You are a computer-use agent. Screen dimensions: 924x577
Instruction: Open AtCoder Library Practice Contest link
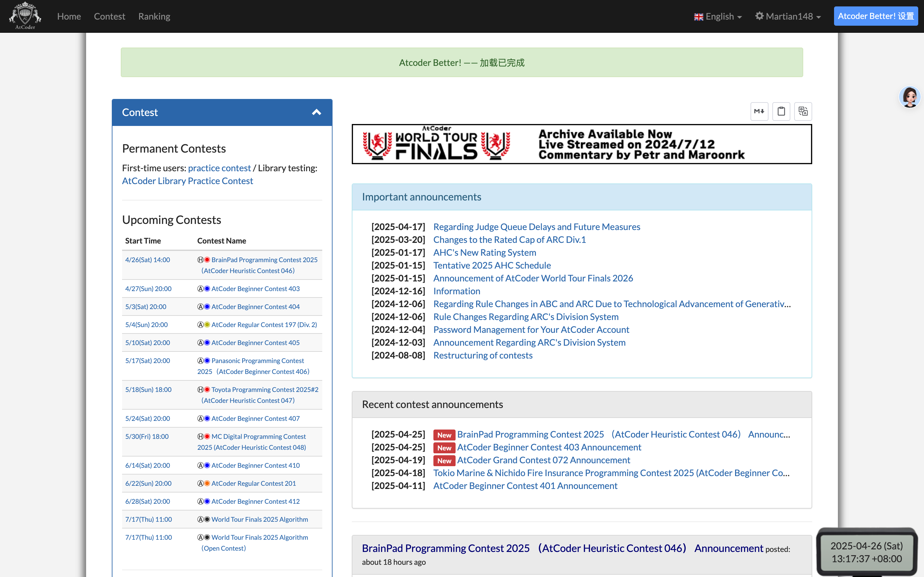click(x=187, y=181)
